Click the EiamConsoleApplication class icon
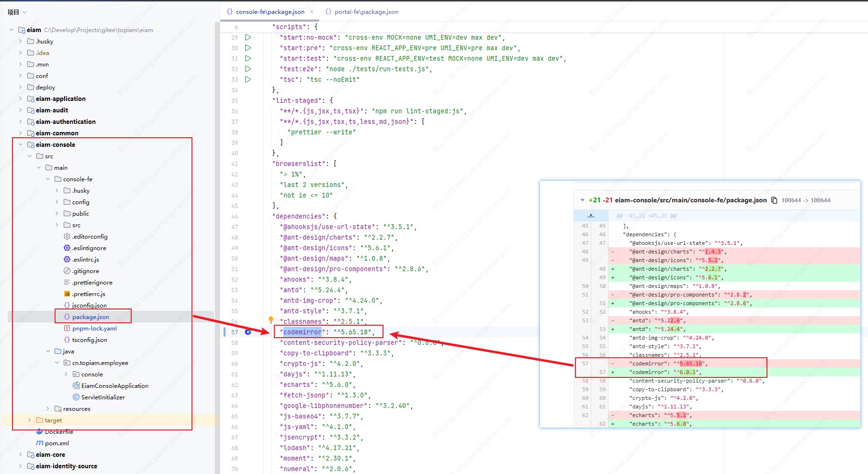The image size is (868, 474). point(76,386)
